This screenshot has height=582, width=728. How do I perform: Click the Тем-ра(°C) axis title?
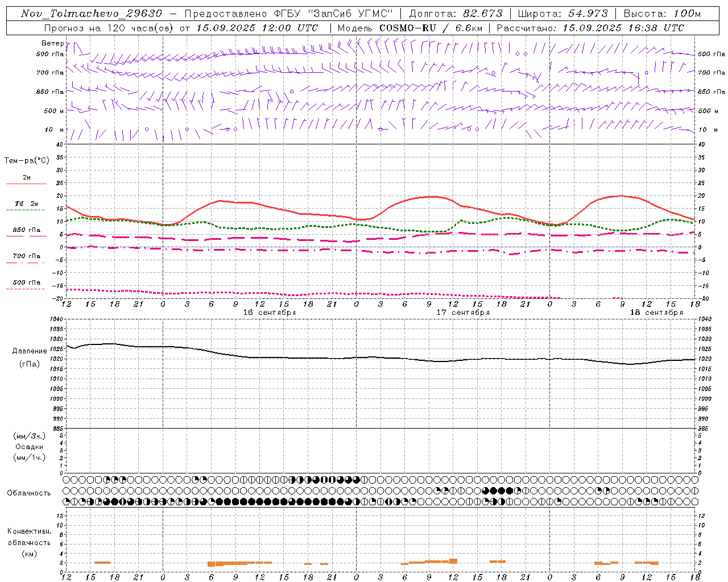point(27,161)
